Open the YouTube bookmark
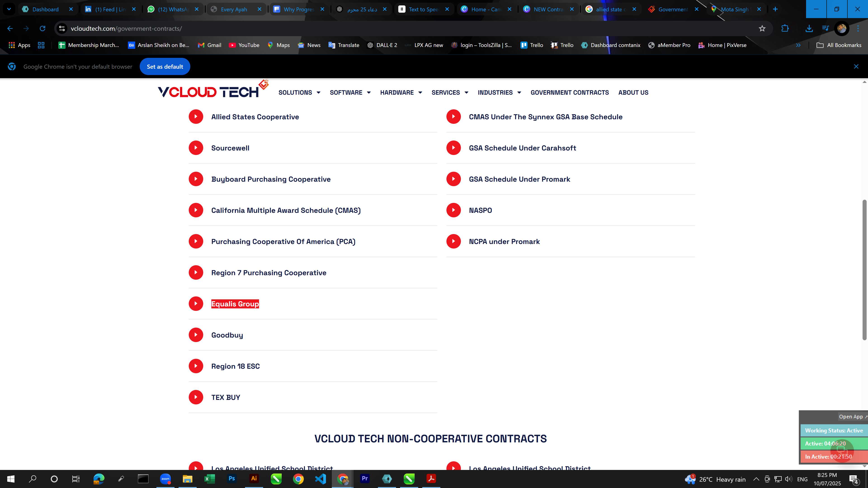Image resolution: width=868 pixels, height=488 pixels. (x=244, y=45)
